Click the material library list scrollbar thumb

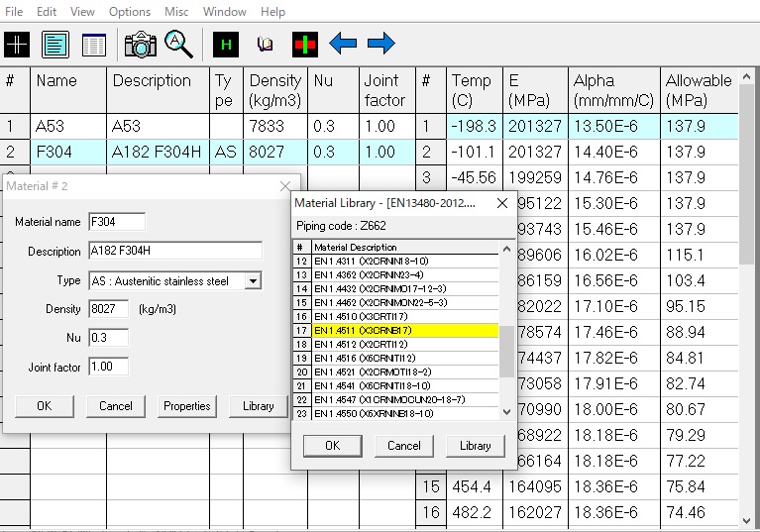point(507,352)
